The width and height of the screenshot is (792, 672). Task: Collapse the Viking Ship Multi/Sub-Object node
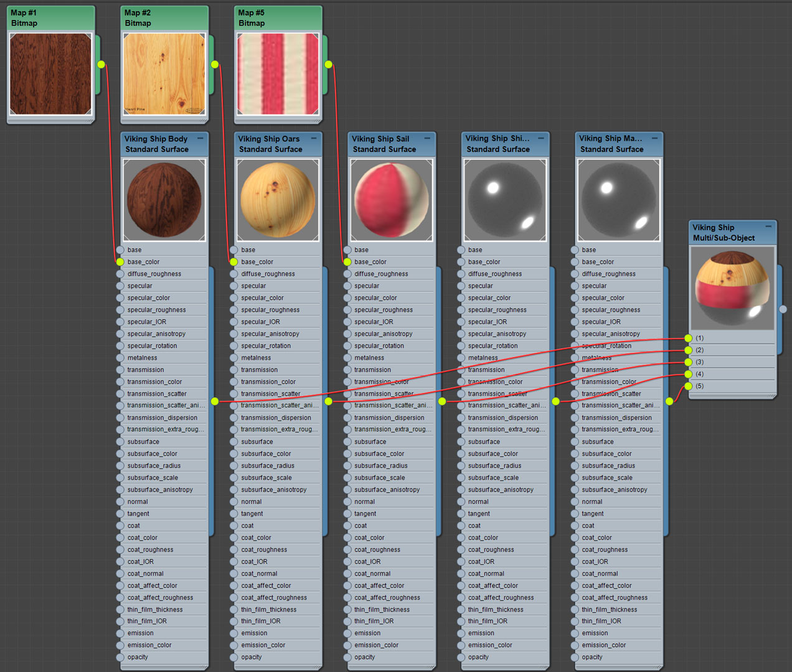coord(768,226)
